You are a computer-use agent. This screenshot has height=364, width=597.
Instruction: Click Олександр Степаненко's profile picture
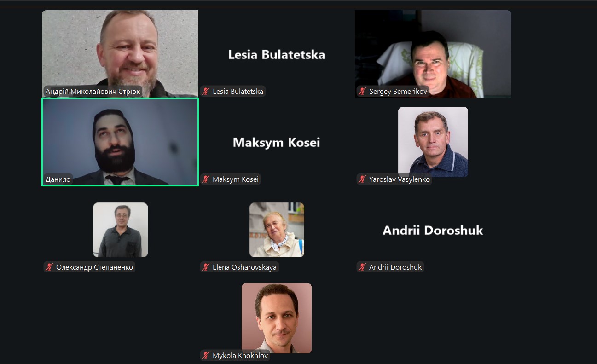click(120, 230)
